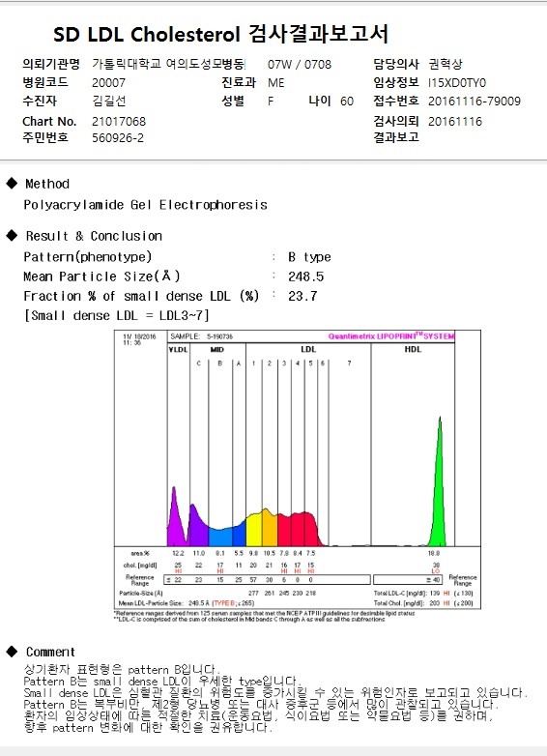This screenshot has height=756, width=547.
Task: Click the blue MID B band
Action: pyautogui.click(x=220, y=538)
